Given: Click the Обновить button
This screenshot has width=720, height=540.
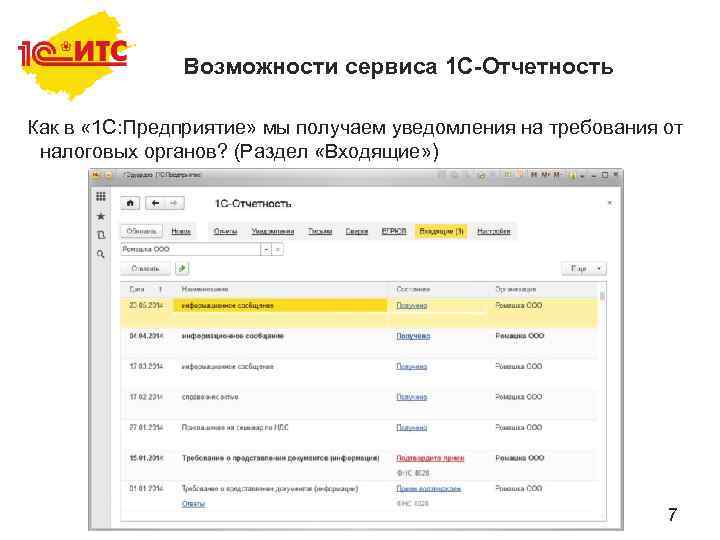Looking at the screenshot, I should coord(141,231).
